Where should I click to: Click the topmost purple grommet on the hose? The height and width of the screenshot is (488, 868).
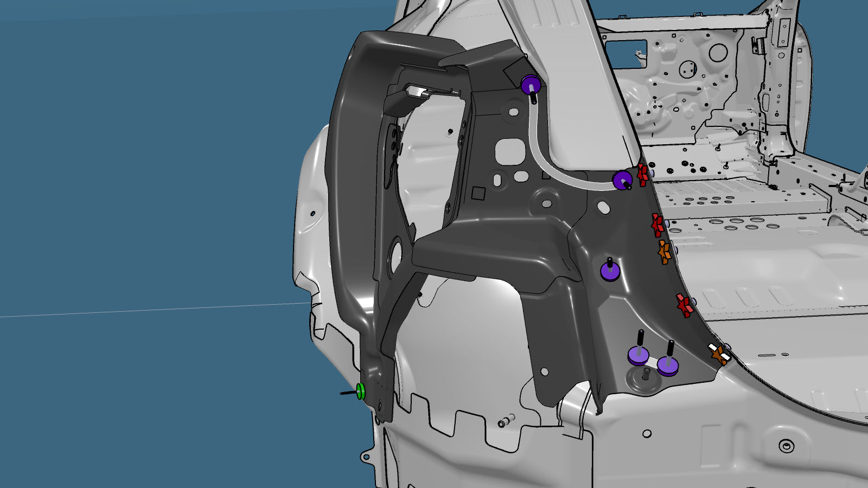(x=531, y=85)
